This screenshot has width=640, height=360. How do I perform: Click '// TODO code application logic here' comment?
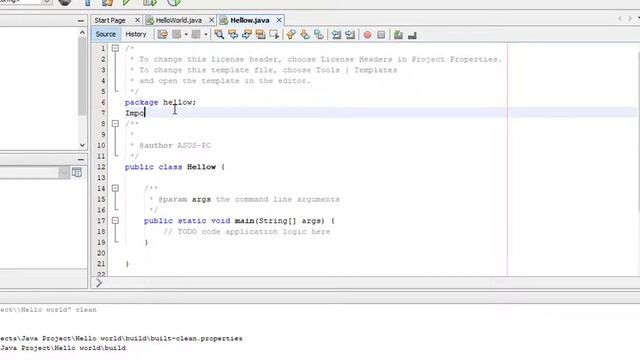(x=247, y=231)
